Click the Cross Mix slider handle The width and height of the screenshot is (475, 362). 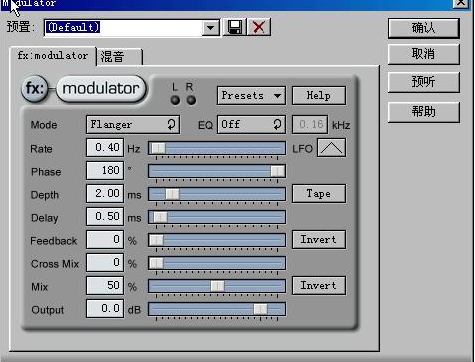point(156,263)
